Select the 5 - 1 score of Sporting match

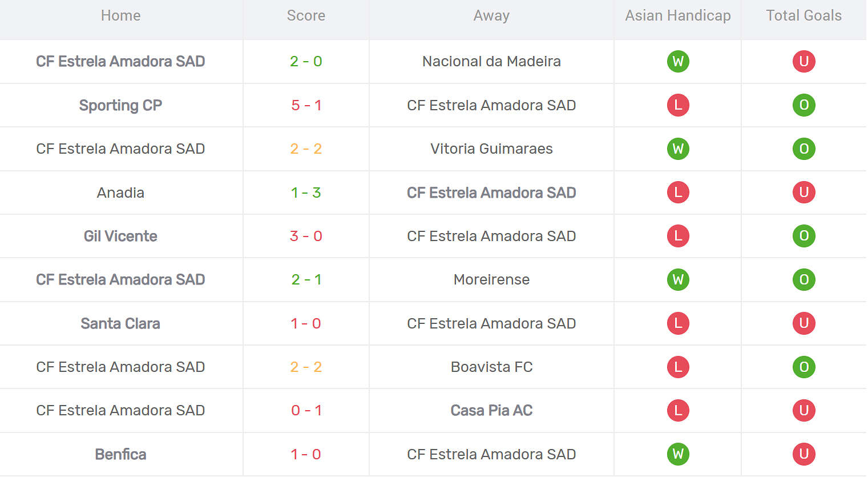[x=306, y=105]
